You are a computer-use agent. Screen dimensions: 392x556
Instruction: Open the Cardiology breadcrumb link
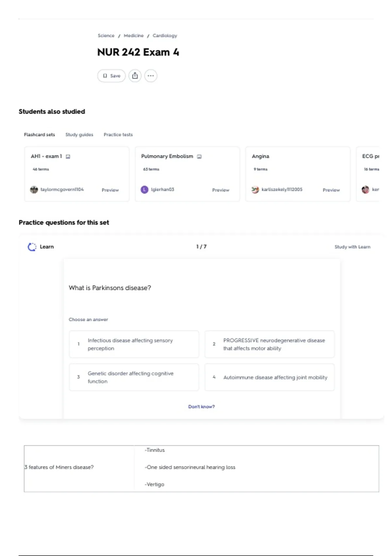coord(165,36)
